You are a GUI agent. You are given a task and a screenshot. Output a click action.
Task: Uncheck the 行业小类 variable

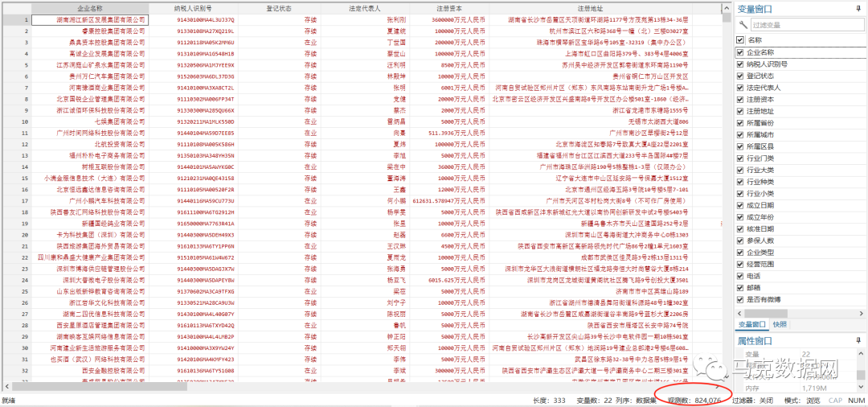click(x=740, y=193)
